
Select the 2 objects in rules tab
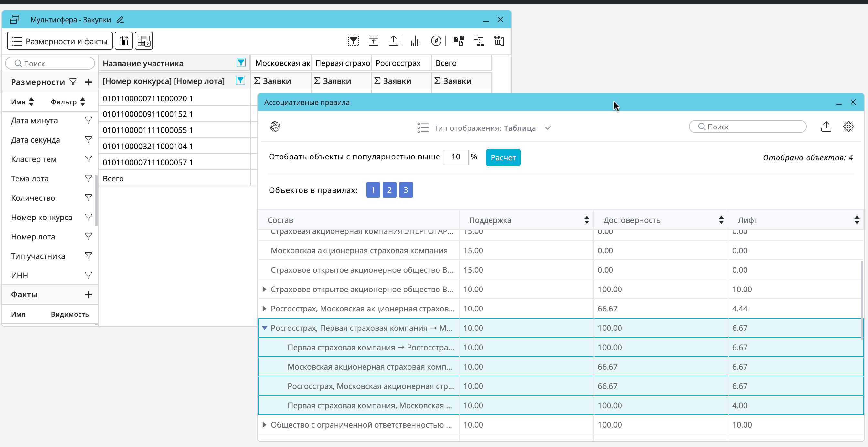coord(389,190)
